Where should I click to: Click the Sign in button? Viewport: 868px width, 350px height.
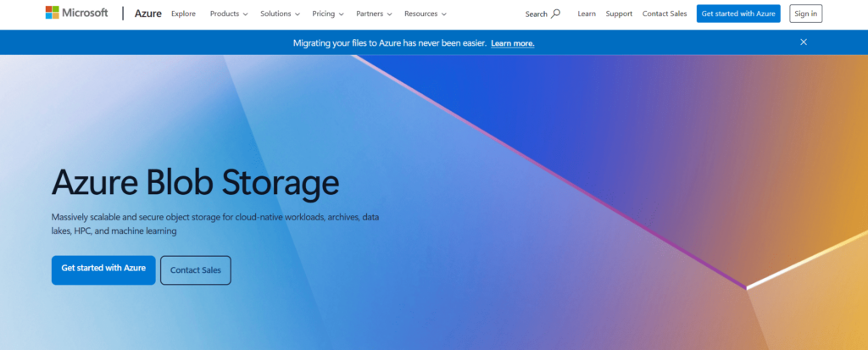(805, 14)
